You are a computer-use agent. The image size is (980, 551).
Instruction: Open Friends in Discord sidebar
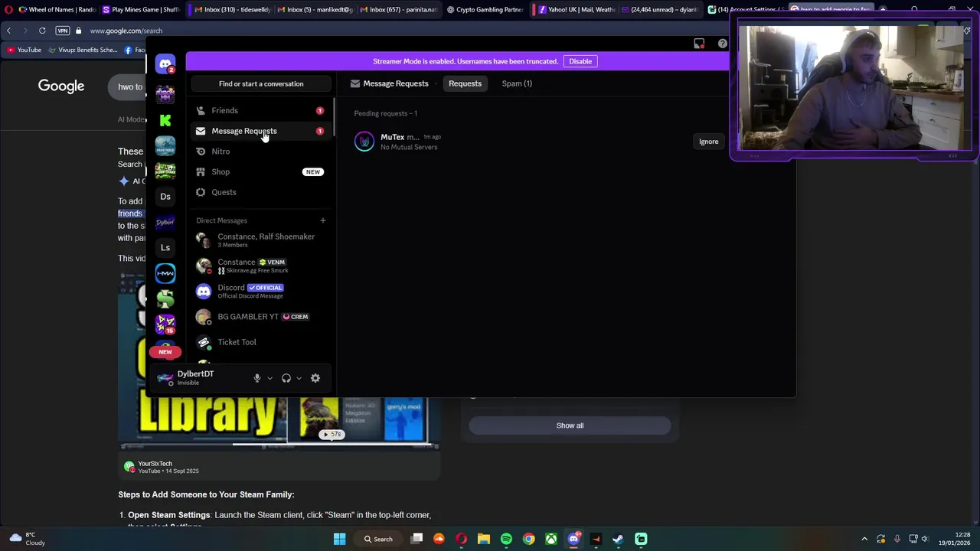(x=261, y=111)
